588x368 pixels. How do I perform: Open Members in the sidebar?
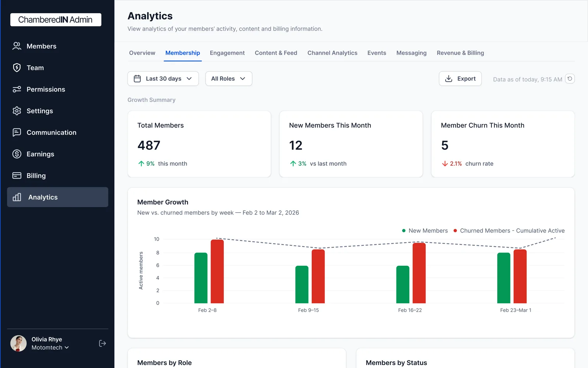point(58,46)
